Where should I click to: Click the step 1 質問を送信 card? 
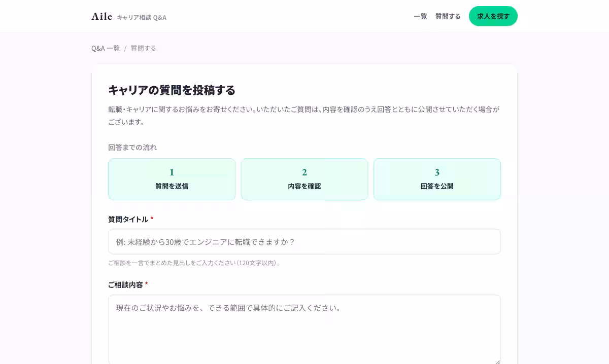pos(172,179)
